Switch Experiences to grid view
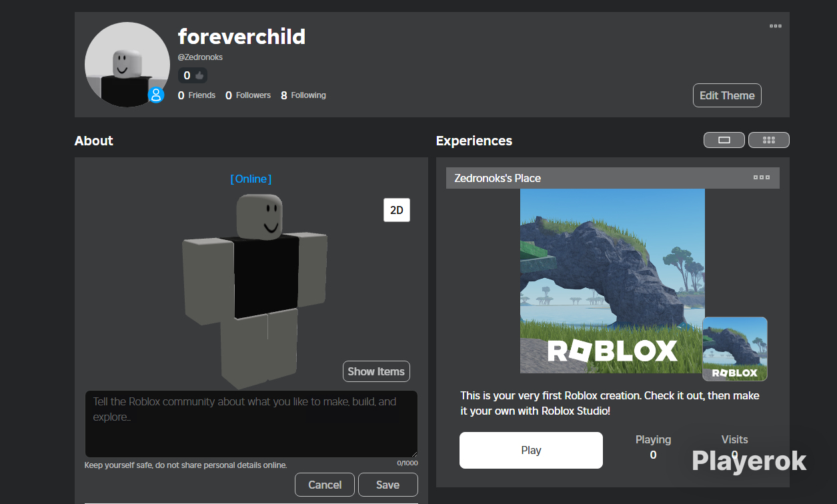 (x=769, y=140)
